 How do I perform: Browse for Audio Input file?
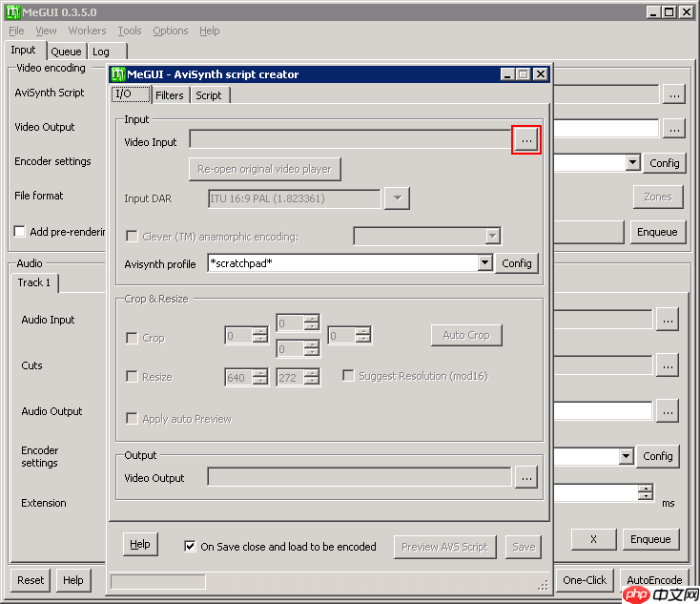[x=668, y=321]
